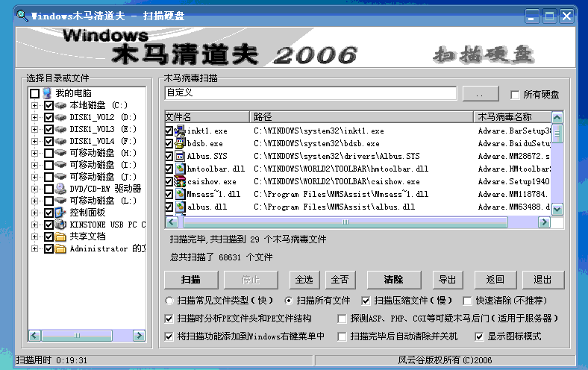Click the 全否 deselect-all button
This screenshot has height=370, width=588.
tap(340, 280)
